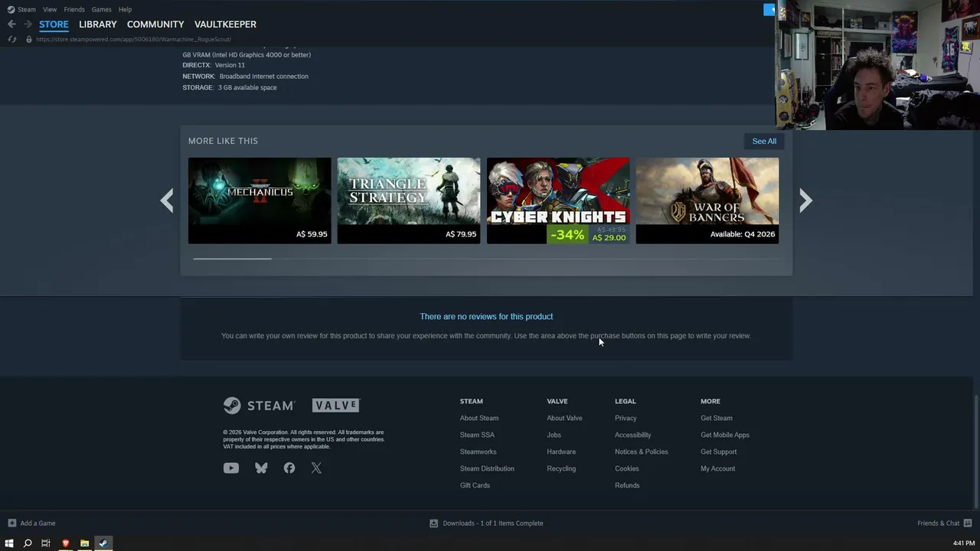
Task: Click the Valve footer logo
Action: [x=335, y=406]
